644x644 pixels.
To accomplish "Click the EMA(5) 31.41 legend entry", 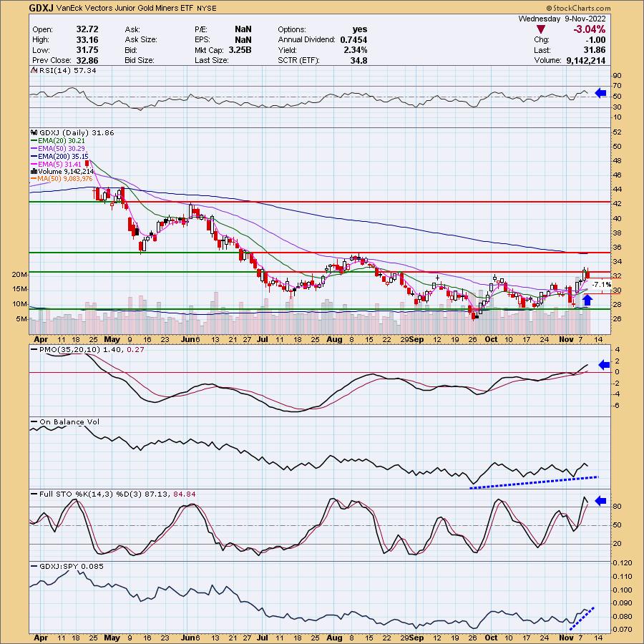I will pos(59,164).
